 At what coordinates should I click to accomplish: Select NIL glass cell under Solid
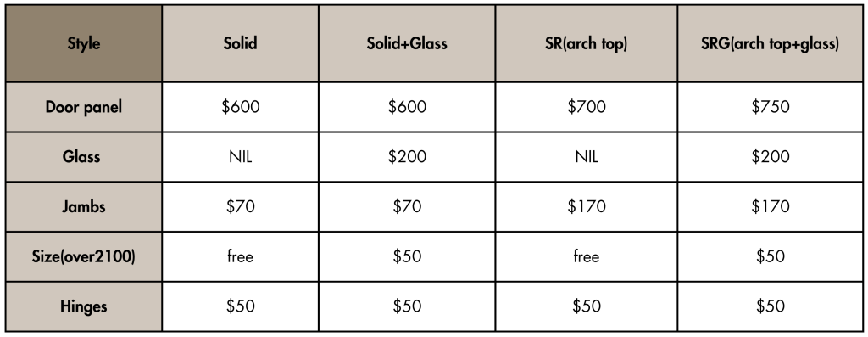[240, 157]
